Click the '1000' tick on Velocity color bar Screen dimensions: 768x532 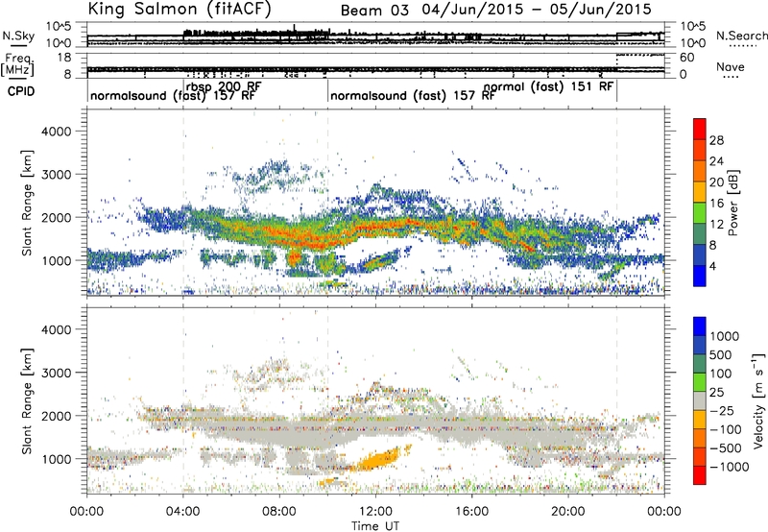point(725,336)
